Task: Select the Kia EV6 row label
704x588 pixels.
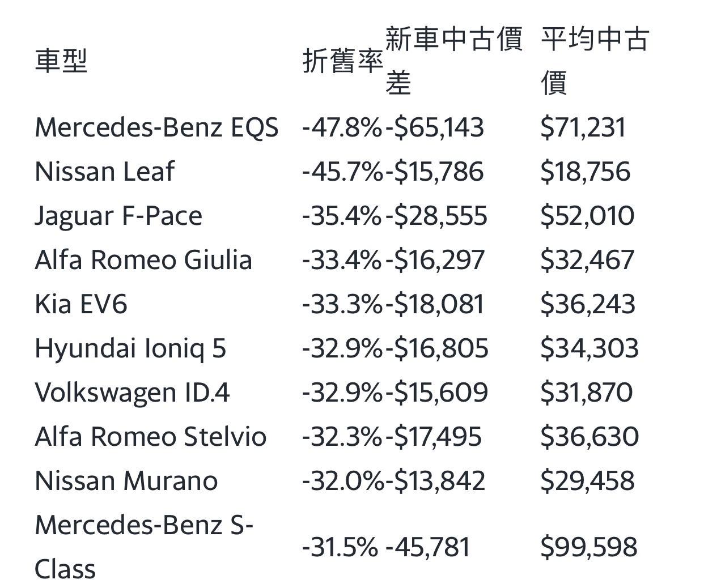Action: pyautogui.click(x=81, y=304)
